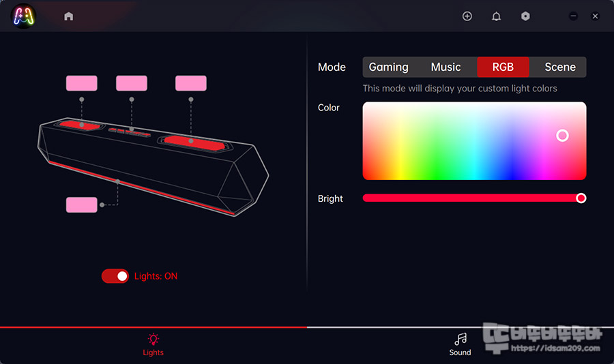614x364 pixels.
Task: Minimize the application window
Action: click(573, 16)
